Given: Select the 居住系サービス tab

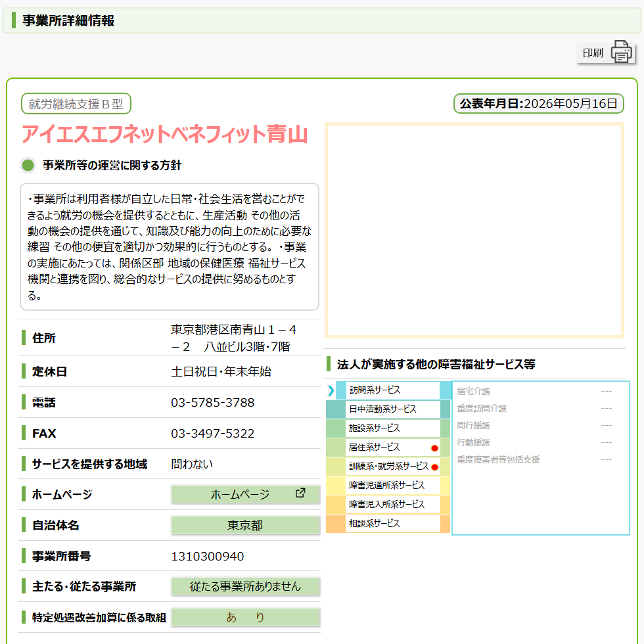Looking at the screenshot, I should [x=388, y=448].
